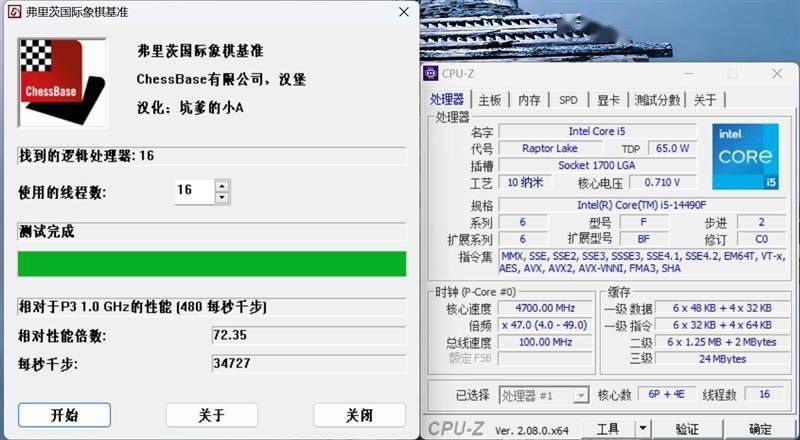This screenshot has width=800, height=440.
Task: Click the Fritz Chess Benchmark title bar icon
Action: click(x=14, y=12)
